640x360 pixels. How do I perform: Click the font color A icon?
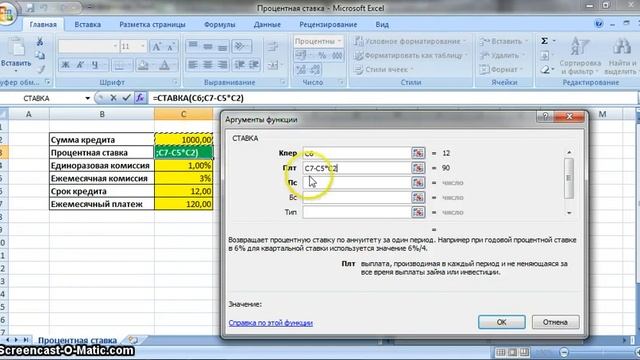click(x=164, y=65)
